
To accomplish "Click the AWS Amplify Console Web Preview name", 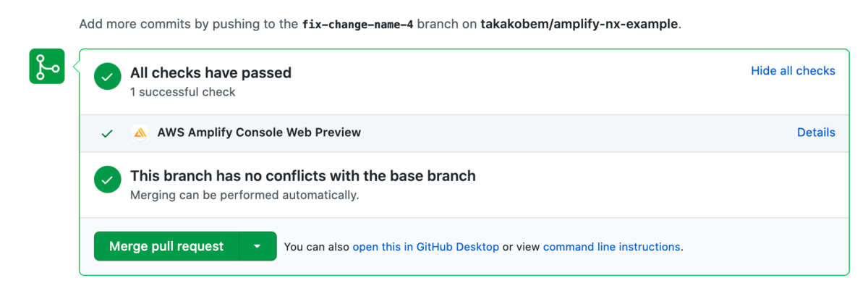I will pos(259,133).
